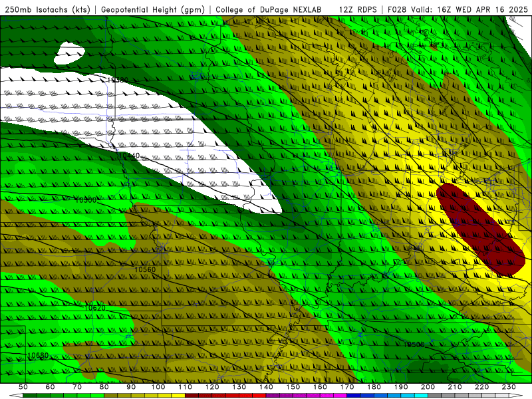Click the 100 value on the color scale

click(158, 387)
